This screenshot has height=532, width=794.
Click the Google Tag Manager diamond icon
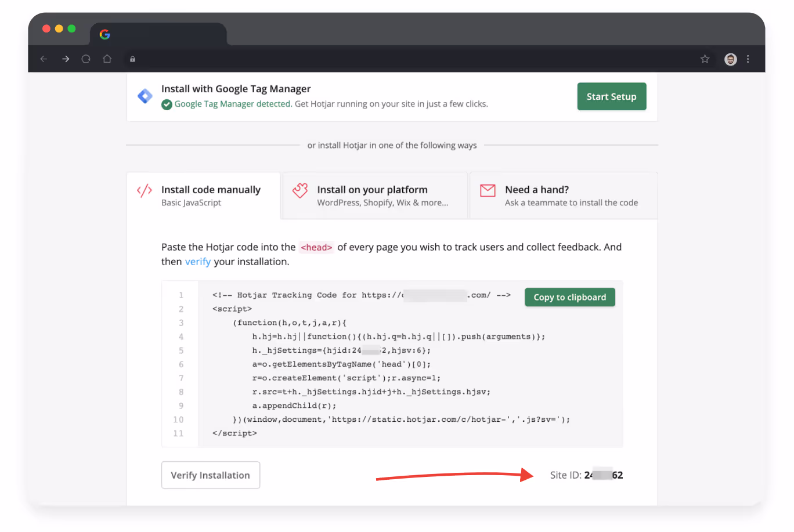tap(145, 96)
